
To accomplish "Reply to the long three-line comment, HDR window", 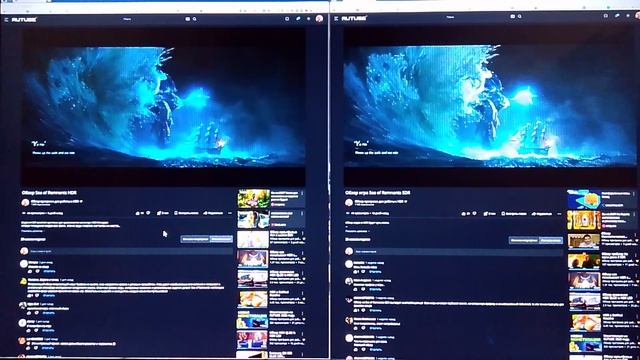I will click(49, 296).
